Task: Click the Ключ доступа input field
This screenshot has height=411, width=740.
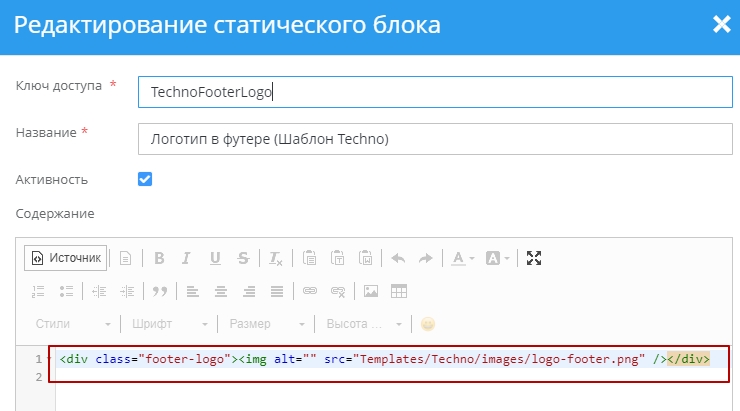Action: [435, 92]
